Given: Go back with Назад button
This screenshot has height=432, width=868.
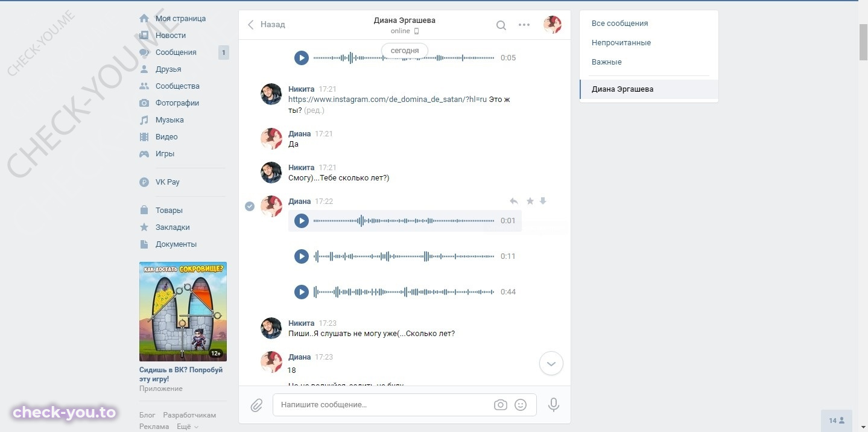Looking at the screenshot, I should tap(266, 25).
